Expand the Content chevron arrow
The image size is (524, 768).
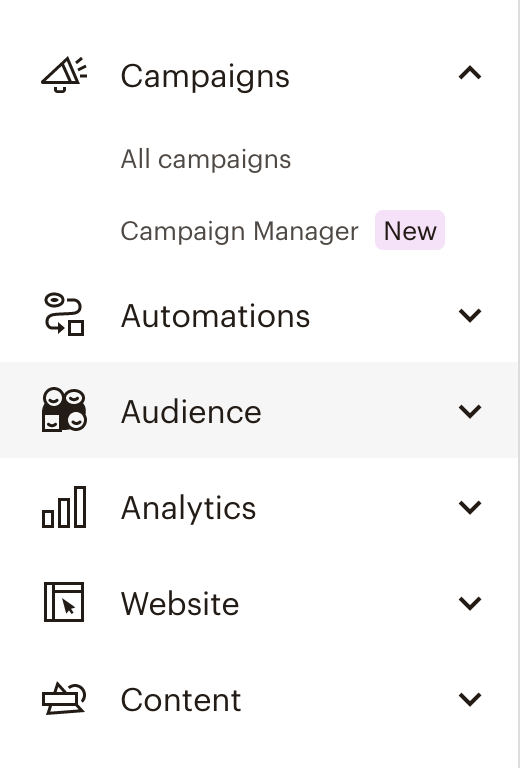(470, 699)
